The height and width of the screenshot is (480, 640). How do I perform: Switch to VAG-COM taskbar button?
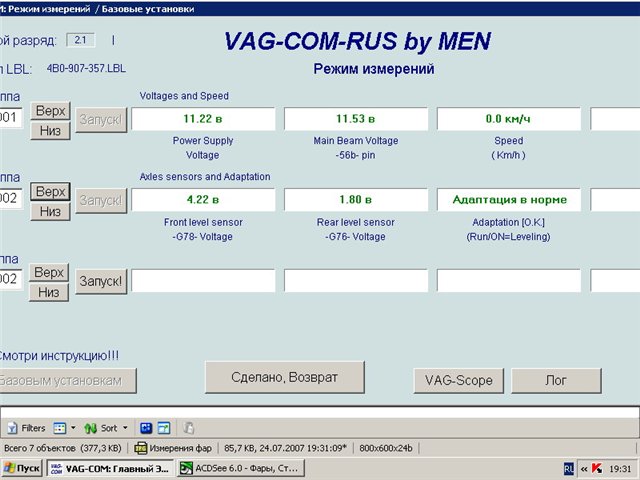110,468
